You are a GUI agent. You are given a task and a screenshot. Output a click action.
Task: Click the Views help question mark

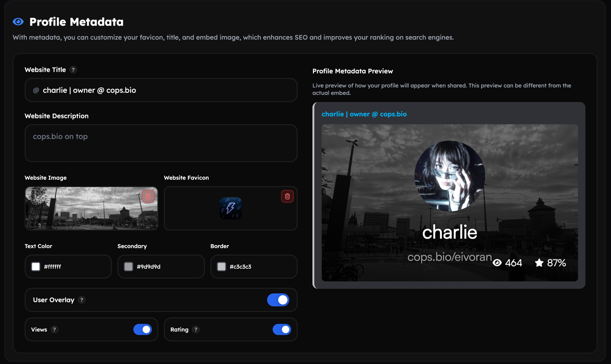55,329
